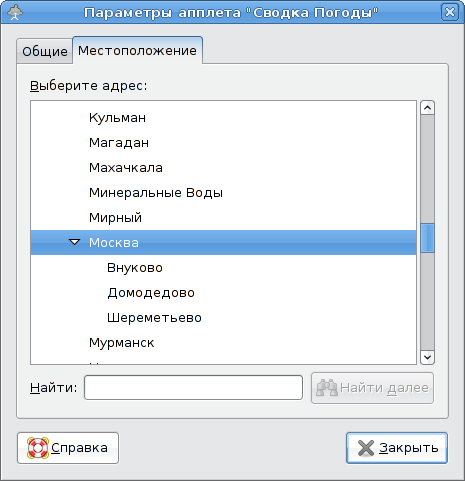The image size is (465, 481).
Task: Select Мурманск in the address list
Action: [121, 343]
